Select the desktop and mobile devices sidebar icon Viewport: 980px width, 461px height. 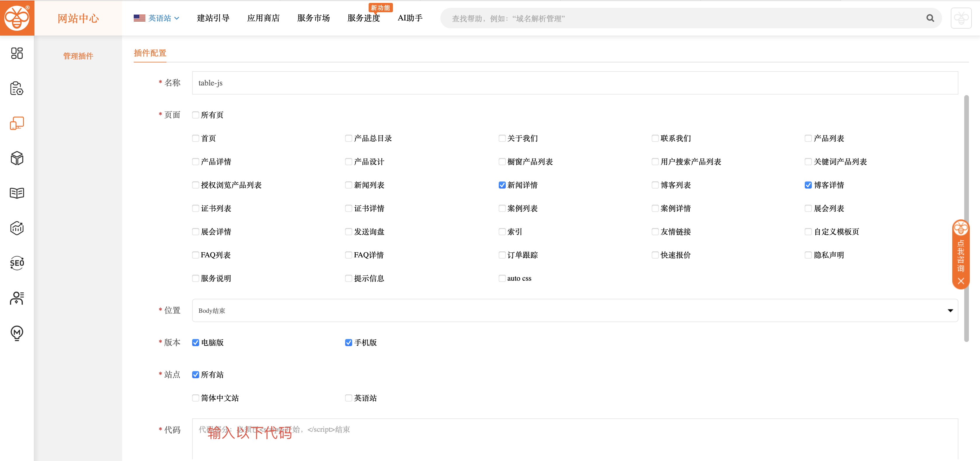[x=17, y=123]
